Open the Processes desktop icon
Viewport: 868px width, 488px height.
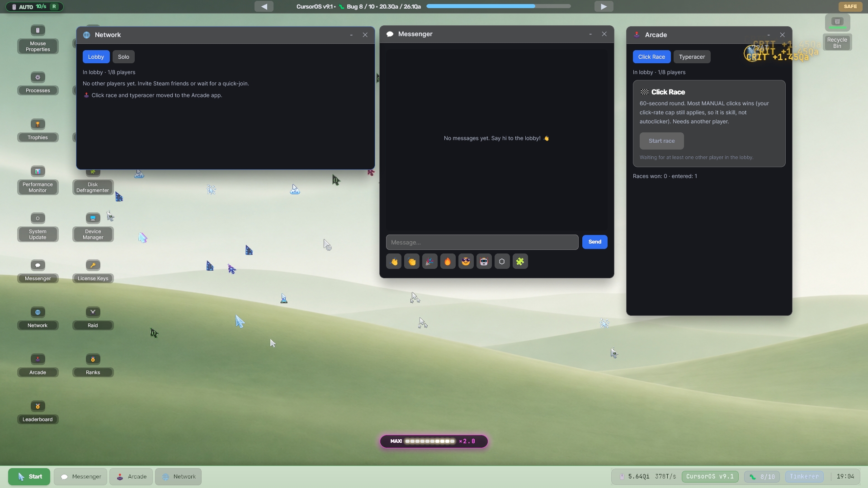click(38, 83)
